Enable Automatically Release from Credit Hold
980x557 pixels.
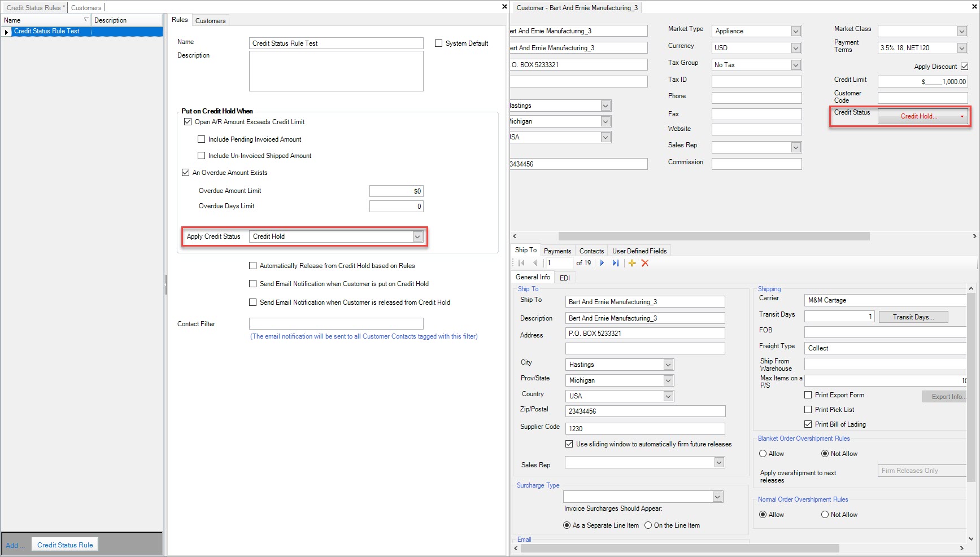point(252,265)
